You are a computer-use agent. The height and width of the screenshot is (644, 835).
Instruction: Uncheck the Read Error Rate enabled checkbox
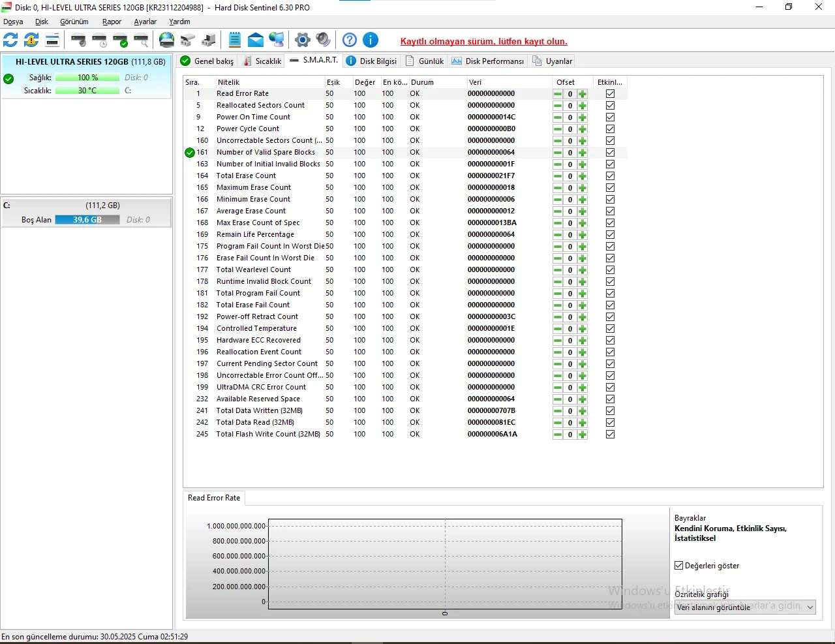tap(610, 94)
